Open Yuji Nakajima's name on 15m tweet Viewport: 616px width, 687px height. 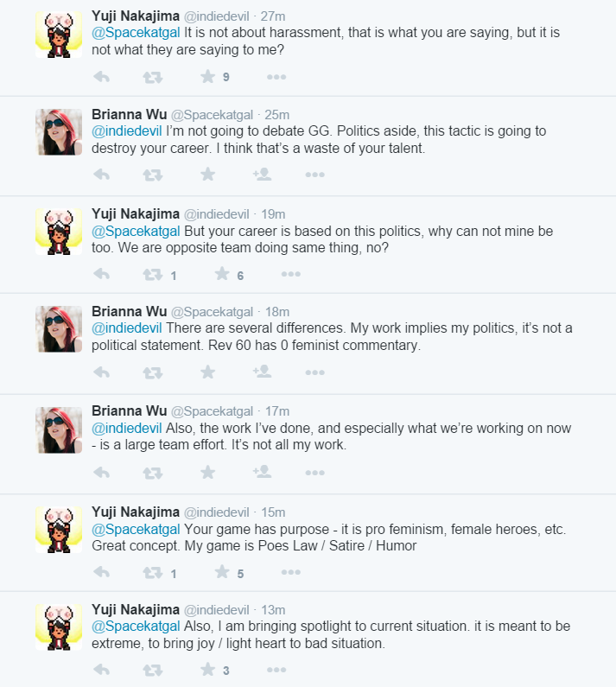tap(136, 512)
